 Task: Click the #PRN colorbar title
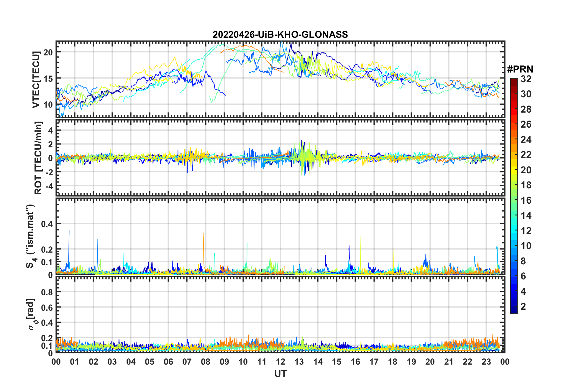pos(520,69)
